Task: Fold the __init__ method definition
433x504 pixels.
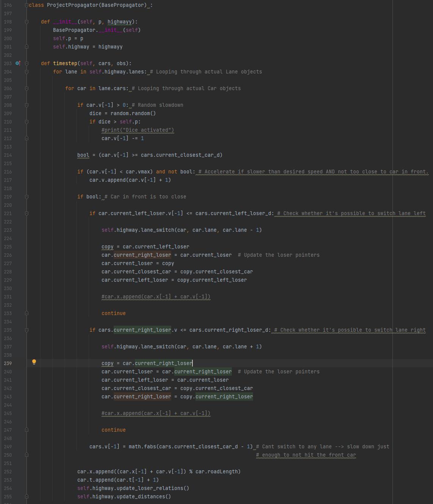Action: point(27,22)
